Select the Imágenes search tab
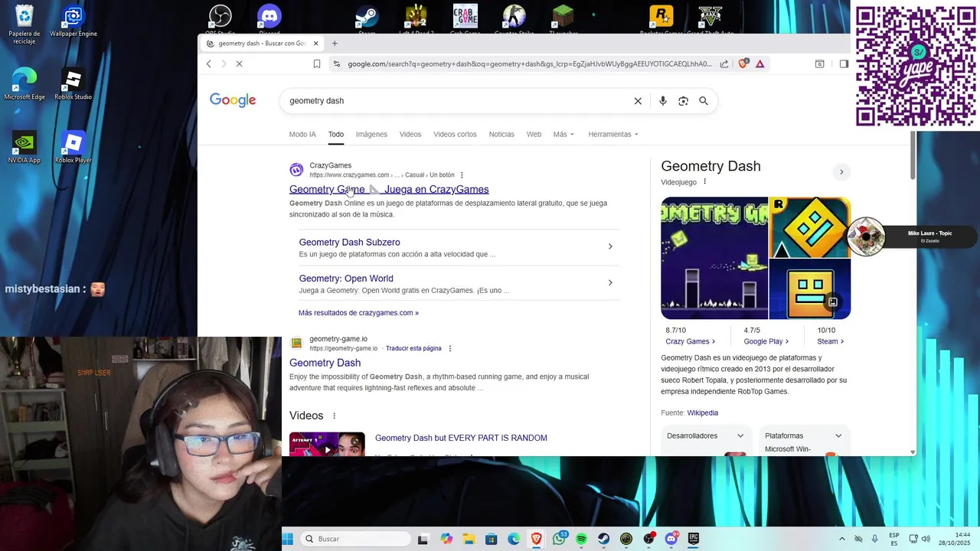980x551 pixels. tap(371, 134)
